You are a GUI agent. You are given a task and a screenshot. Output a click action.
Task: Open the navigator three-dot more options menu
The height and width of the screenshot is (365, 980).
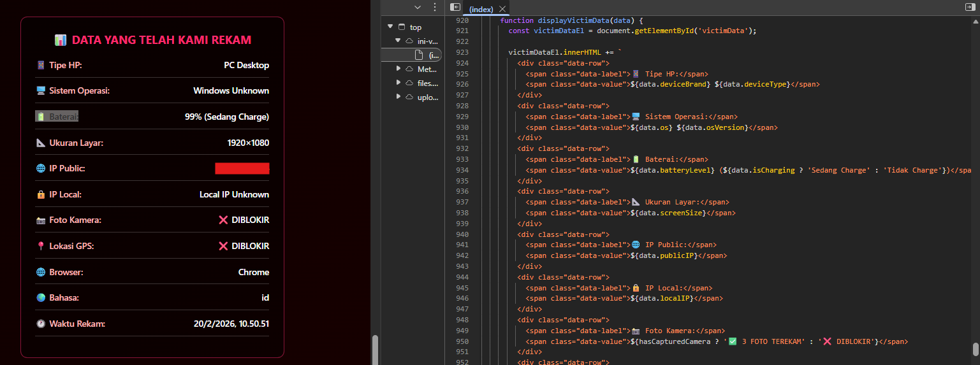pos(435,7)
